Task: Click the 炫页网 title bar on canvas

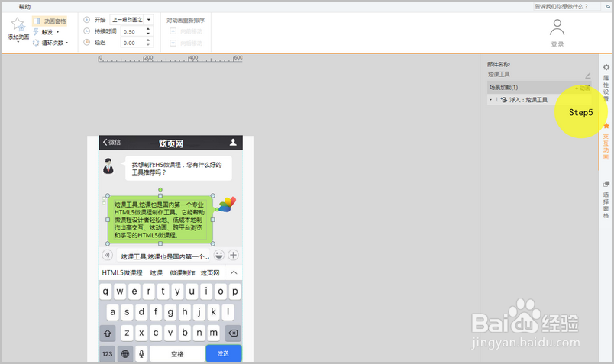Action: click(x=171, y=143)
